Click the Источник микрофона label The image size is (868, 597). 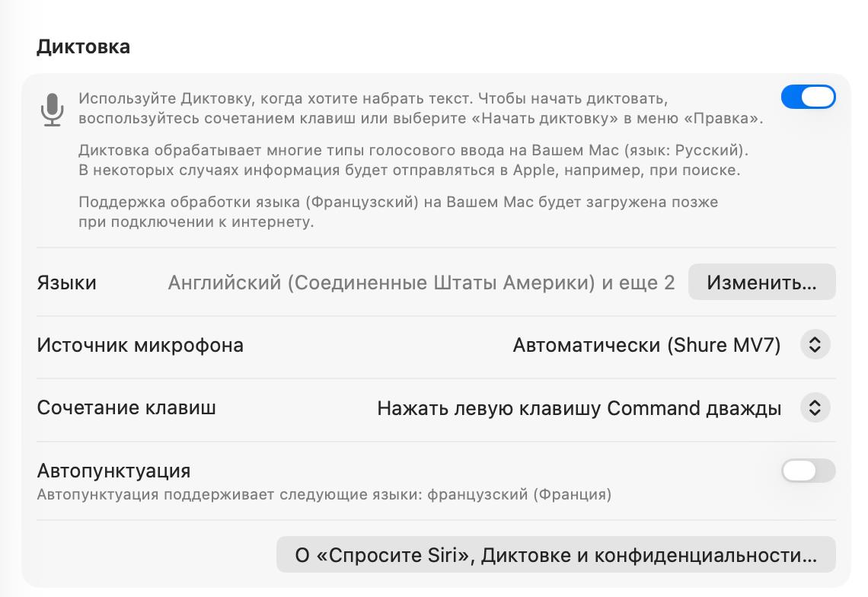pos(140,345)
